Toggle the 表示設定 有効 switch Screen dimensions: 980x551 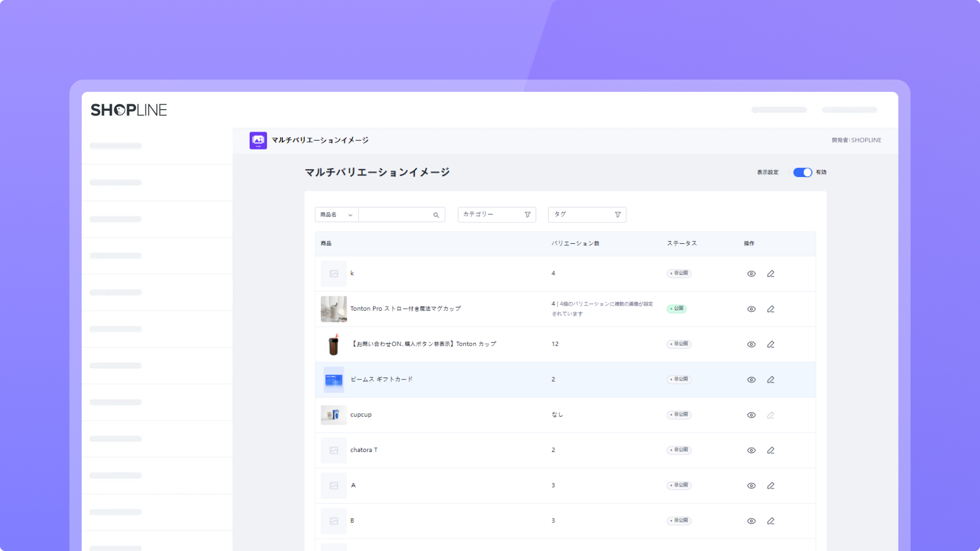pos(802,172)
